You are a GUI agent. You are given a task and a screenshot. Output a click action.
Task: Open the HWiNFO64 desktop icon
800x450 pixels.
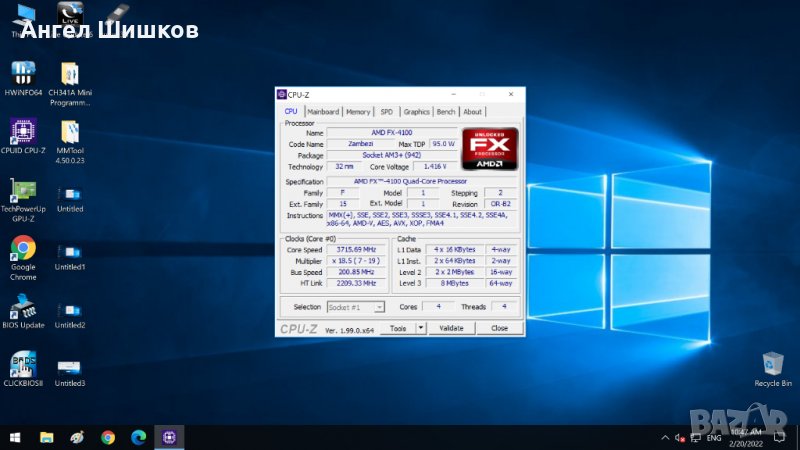(23, 74)
